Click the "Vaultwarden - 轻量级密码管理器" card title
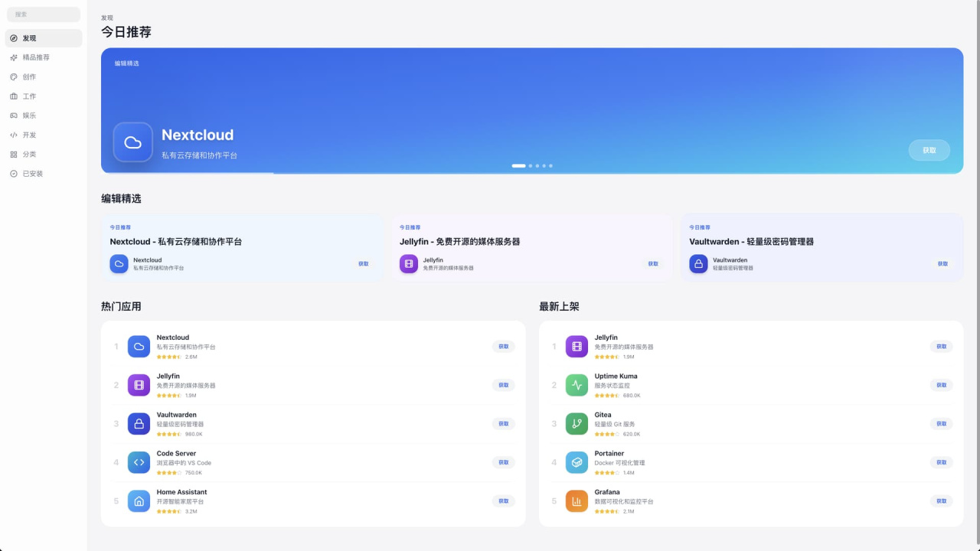This screenshot has width=980, height=551. (752, 242)
